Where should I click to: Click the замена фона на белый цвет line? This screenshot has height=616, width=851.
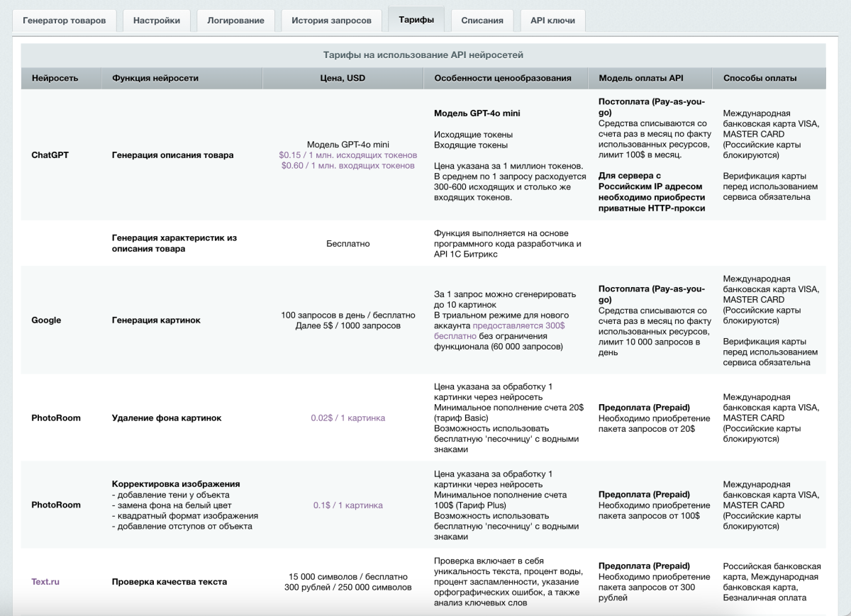point(172,505)
